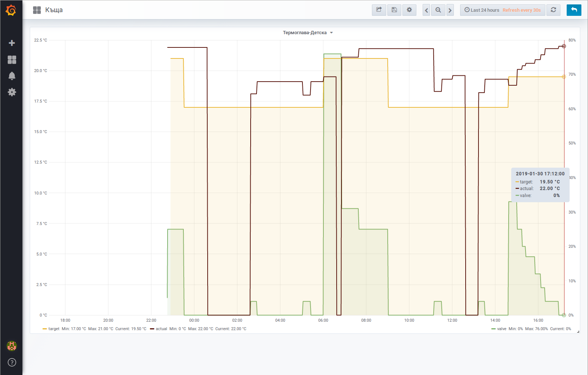This screenshot has height=375, width=588.
Task: Open Alerting with the bell icon
Action: (x=11, y=75)
